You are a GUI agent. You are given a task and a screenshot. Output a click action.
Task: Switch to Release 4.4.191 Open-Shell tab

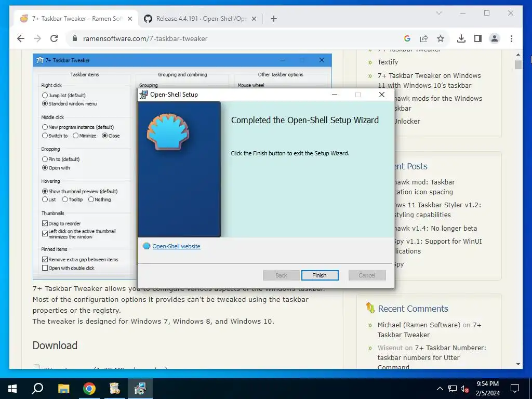tap(200, 19)
